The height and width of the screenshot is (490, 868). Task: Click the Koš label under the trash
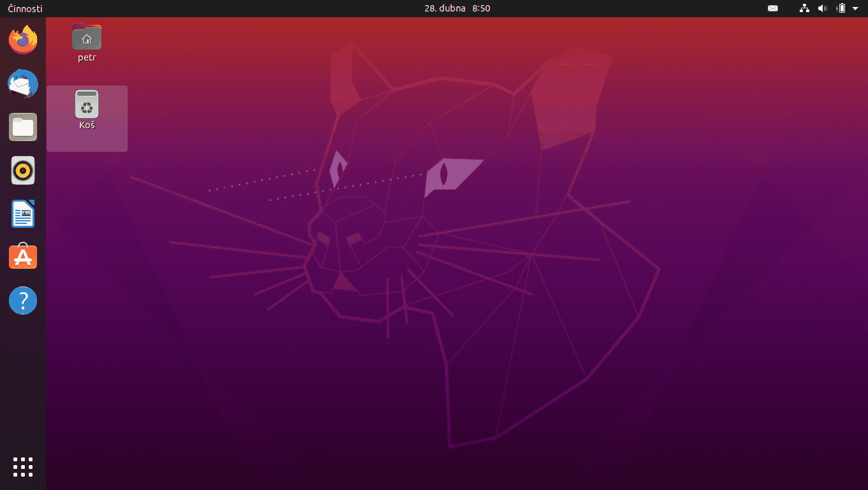tap(87, 125)
